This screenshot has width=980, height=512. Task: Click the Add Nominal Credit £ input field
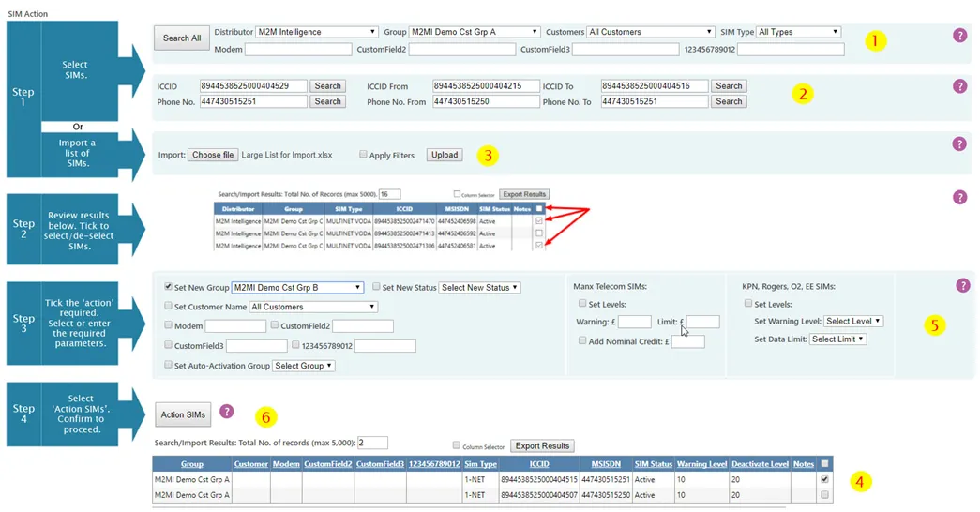click(687, 341)
